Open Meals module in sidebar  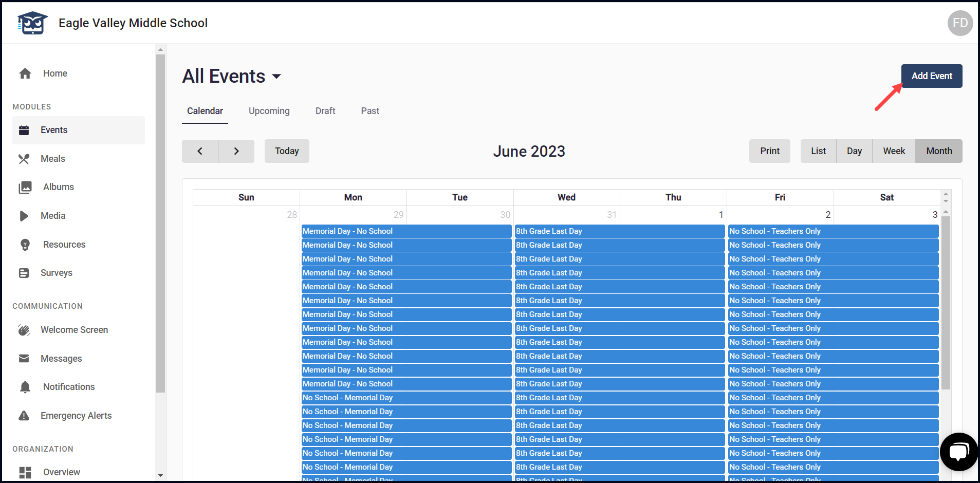(x=79, y=159)
